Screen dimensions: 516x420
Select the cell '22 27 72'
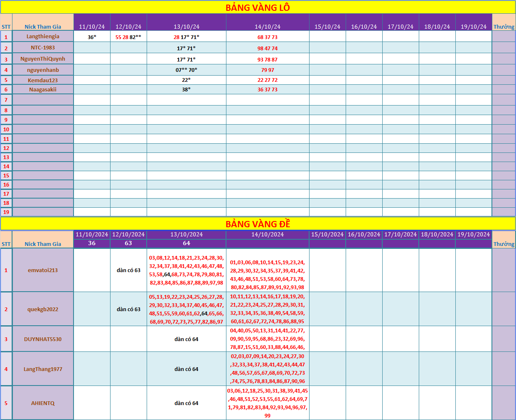click(x=268, y=80)
